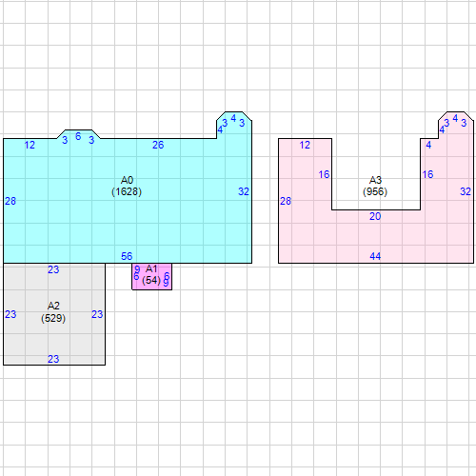
Task: Select the 23 dimension on A2's top edge
Action: [x=53, y=269]
